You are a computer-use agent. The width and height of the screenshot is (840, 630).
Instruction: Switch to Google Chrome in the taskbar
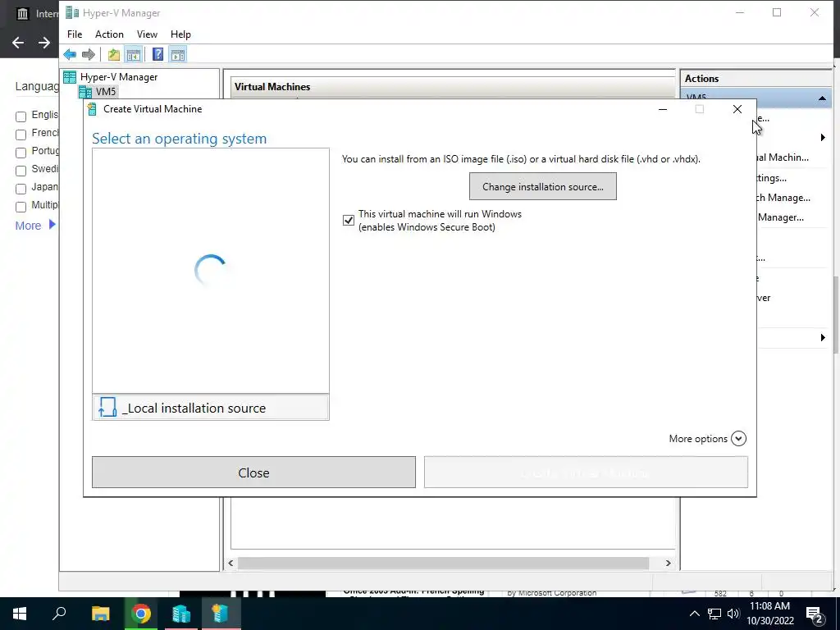coord(141,614)
